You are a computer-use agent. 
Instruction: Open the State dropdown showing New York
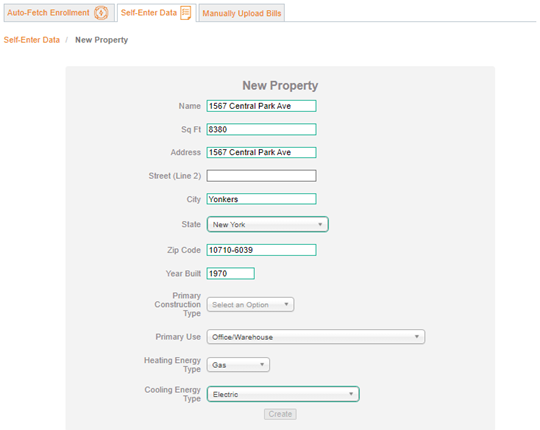268,224
